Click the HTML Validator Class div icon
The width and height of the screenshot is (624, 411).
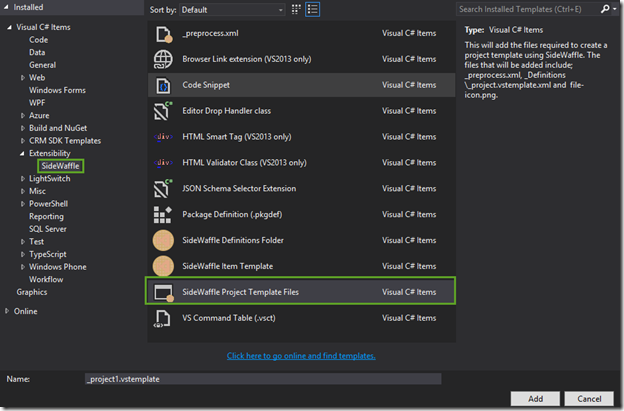point(163,163)
